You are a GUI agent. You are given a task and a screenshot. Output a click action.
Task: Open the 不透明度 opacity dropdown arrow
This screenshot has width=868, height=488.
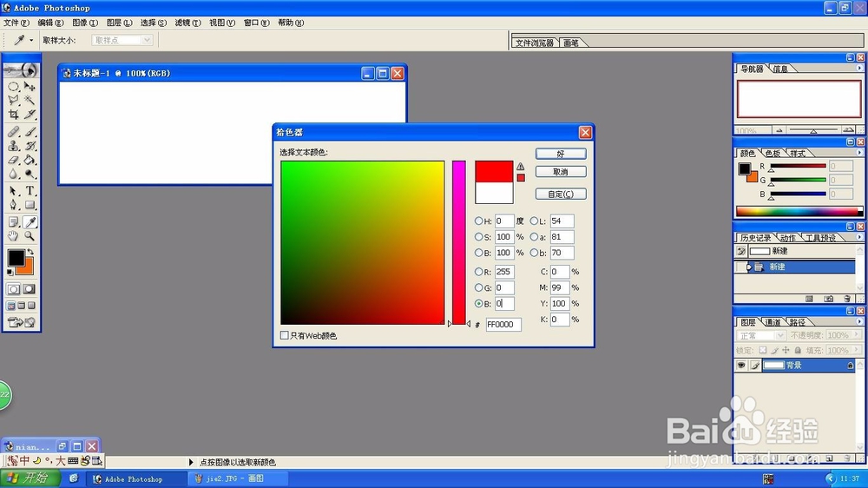click(x=857, y=335)
